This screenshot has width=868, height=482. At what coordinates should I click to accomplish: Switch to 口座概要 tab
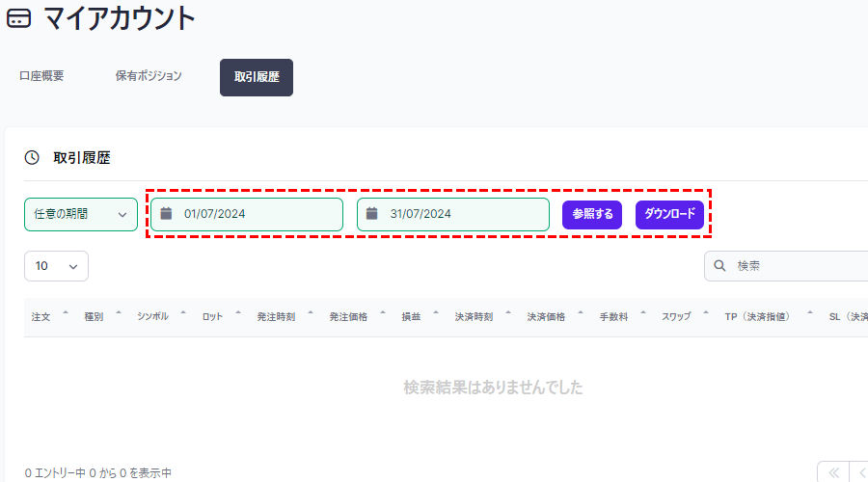pyautogui.click(x=41, y=76)
